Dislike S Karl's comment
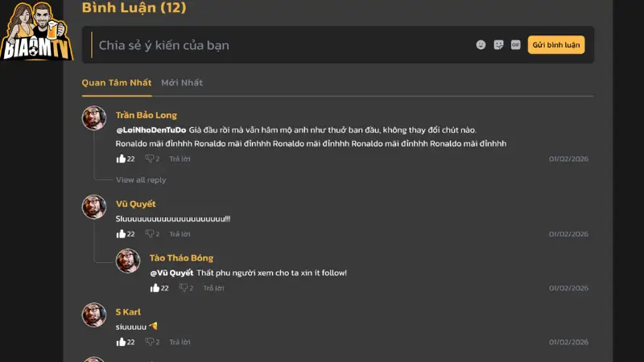The height and width of the screenshot is (362, 644). coord(149,342)
